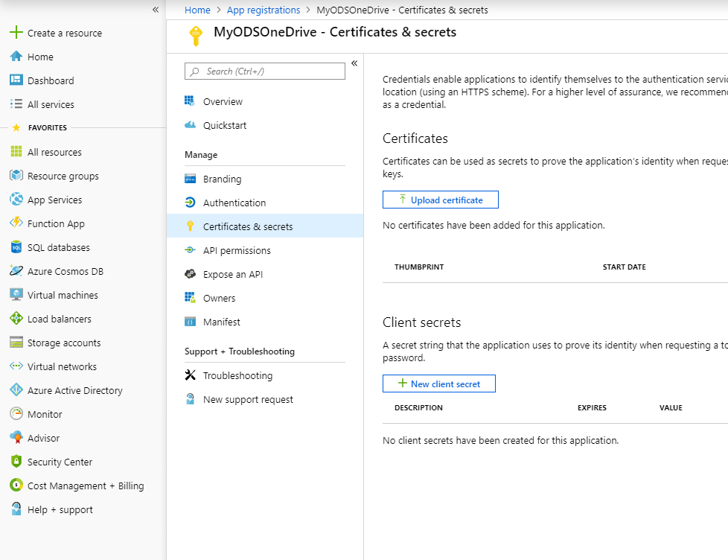This screenshot has height=560, width=728.
Task: Collapse the app registration menu pane
Action: click(x=354, y=63)
